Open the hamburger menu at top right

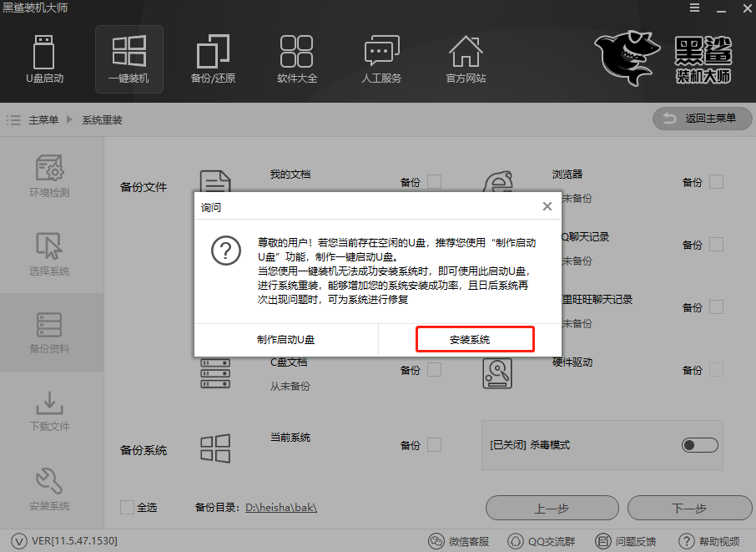click(695, 8)
